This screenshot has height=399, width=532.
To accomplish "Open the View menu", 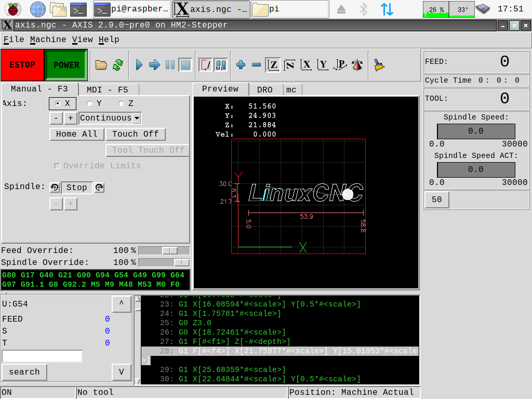I will tap(83, 39).
